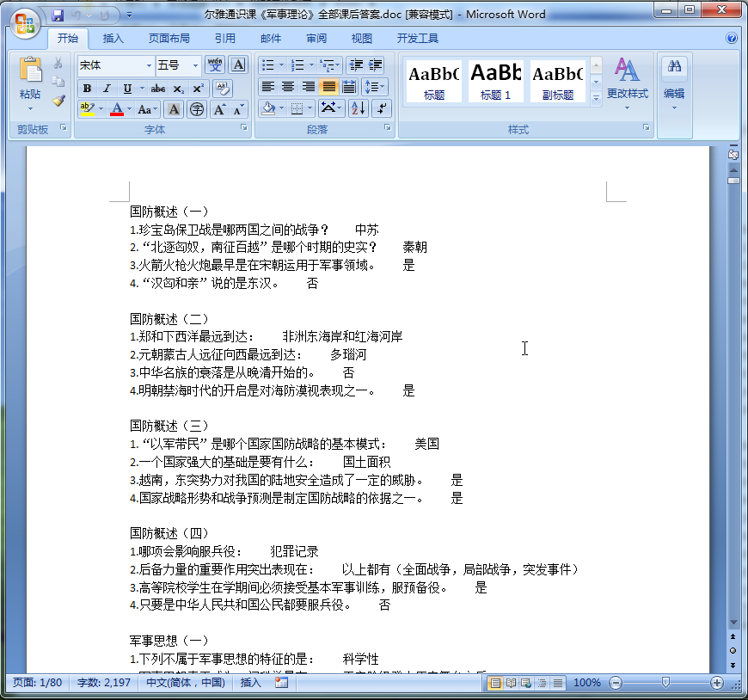748x700 pixels.
Task: Open the font name dropdown (宋体)
Action: [x=149, y=65]
